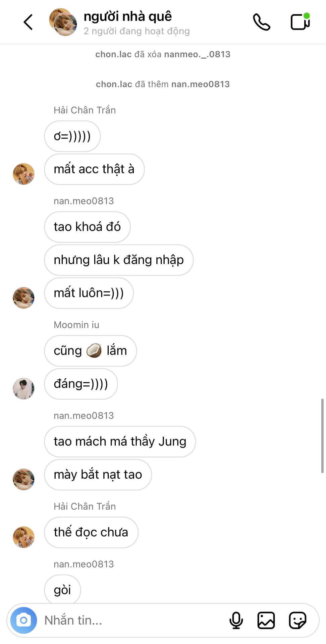Tap the message thế đọc chưa
326x644 pixels.
(91, 532)
